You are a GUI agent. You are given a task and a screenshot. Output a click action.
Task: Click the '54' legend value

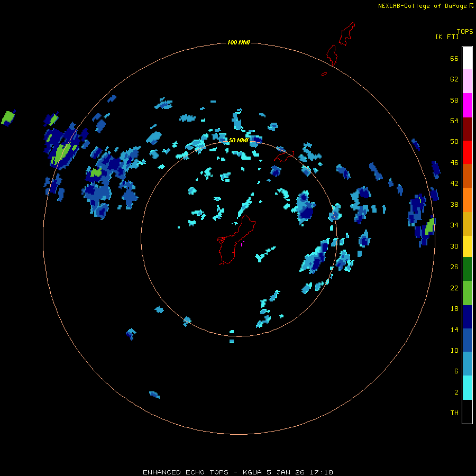point(454,121)
